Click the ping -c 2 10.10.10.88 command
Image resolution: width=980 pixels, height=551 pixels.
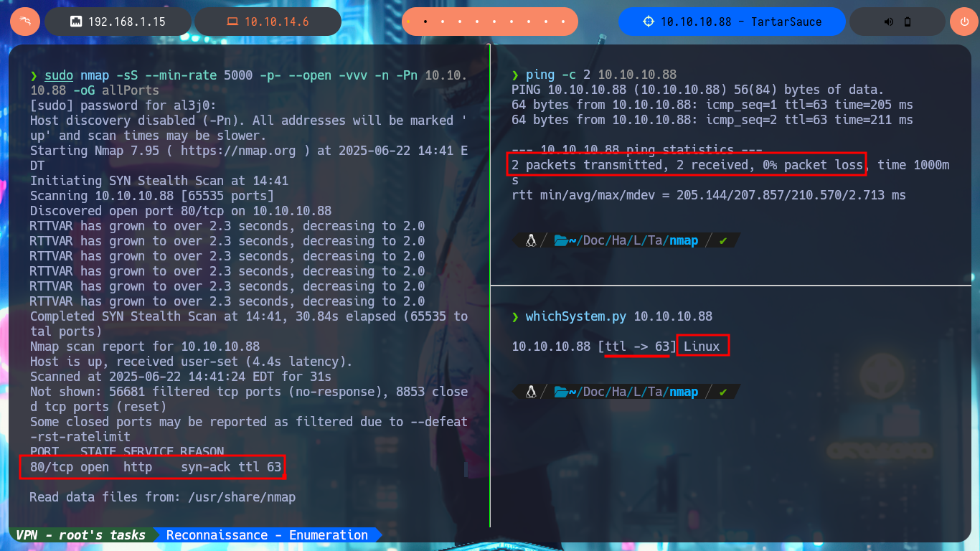594,75
